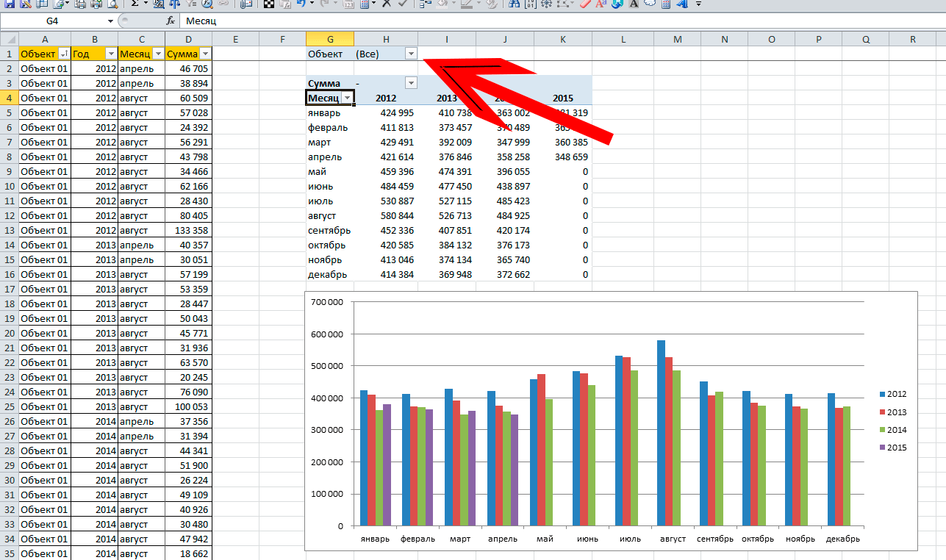
Task: Select row header 35
Action: 9,553
